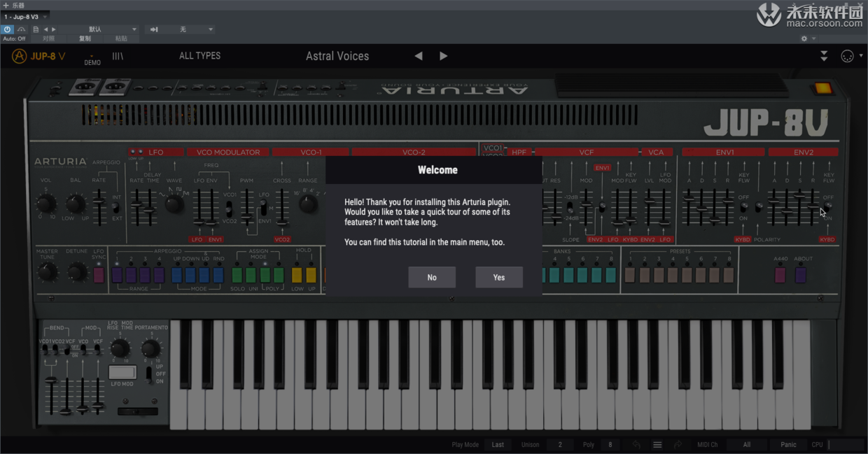Open the host gear settings icon

(804, 39)
